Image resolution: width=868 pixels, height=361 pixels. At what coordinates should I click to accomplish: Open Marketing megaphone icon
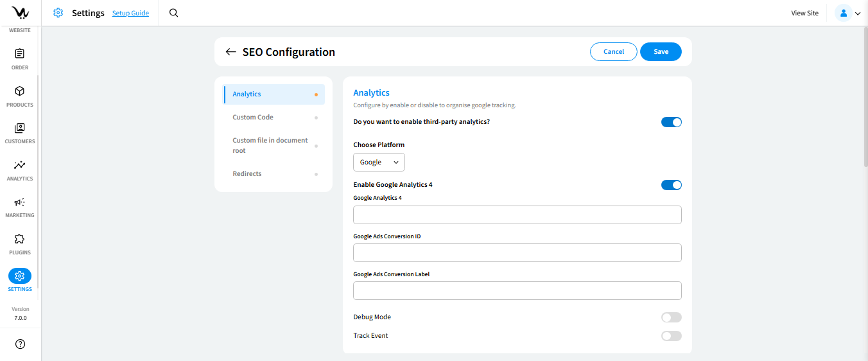click(20, 202)
